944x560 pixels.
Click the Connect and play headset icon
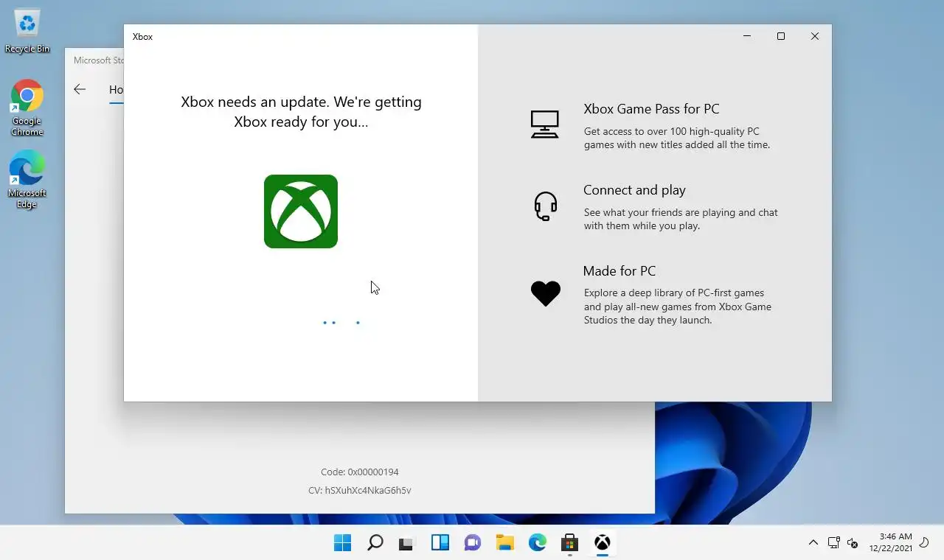point(545,206)
